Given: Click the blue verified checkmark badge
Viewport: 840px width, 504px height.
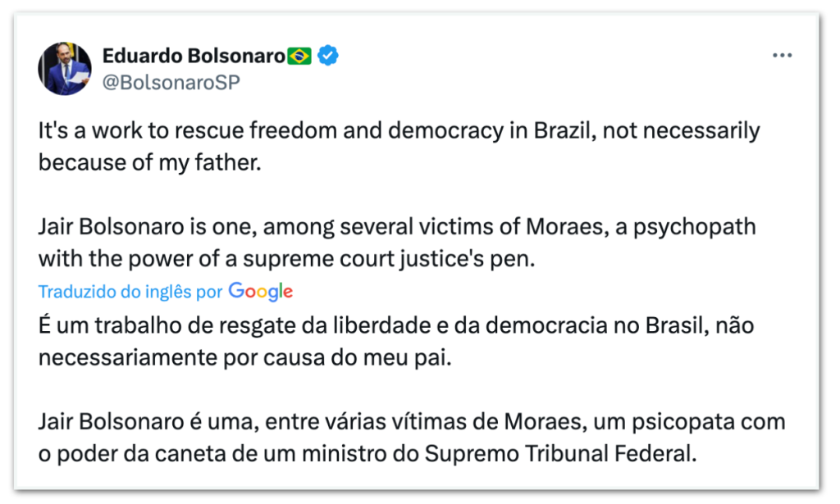Looking at the screenshot, I should point(328,56).
